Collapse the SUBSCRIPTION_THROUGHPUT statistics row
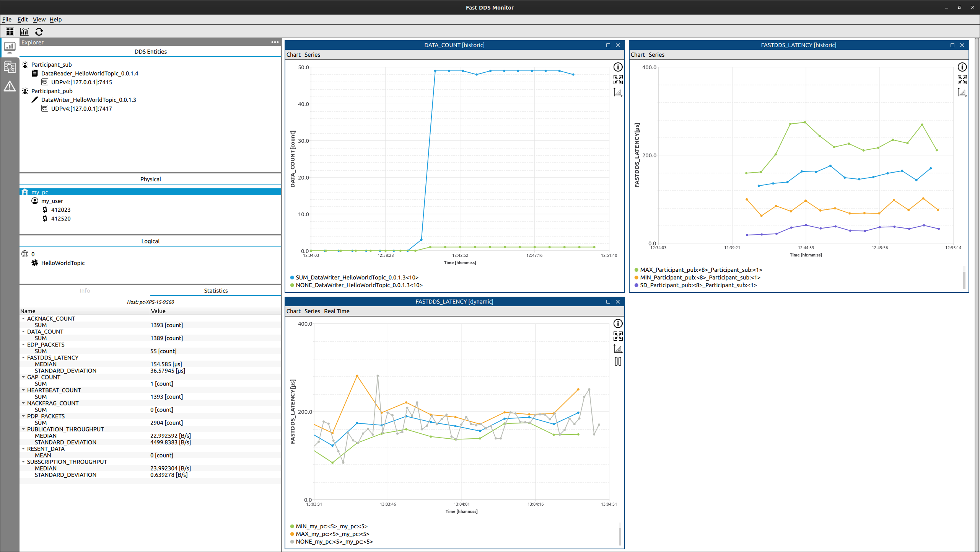Image resolution: width=980 pixels, height=552 pixels. (x=23, y=462)
